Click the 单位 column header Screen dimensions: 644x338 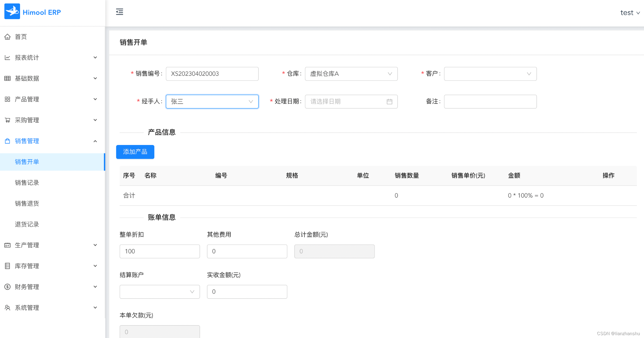363,176
